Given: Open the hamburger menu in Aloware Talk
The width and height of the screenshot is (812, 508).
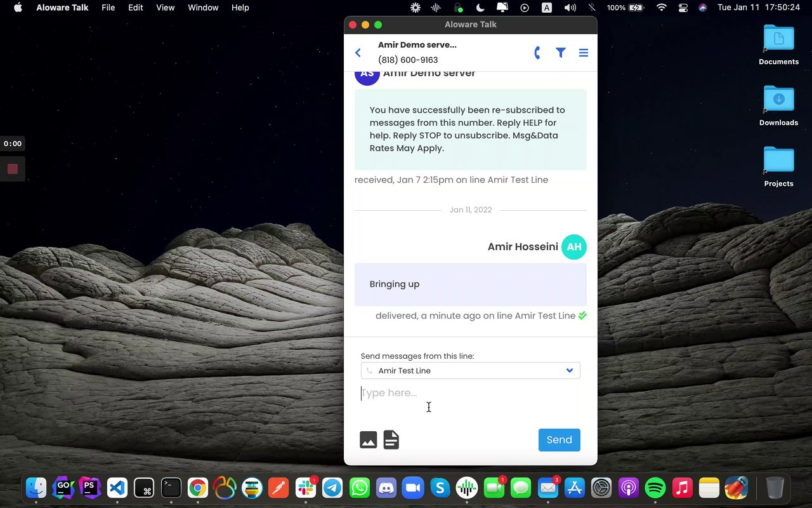Looking at the screenshot, I should point(584,53).
